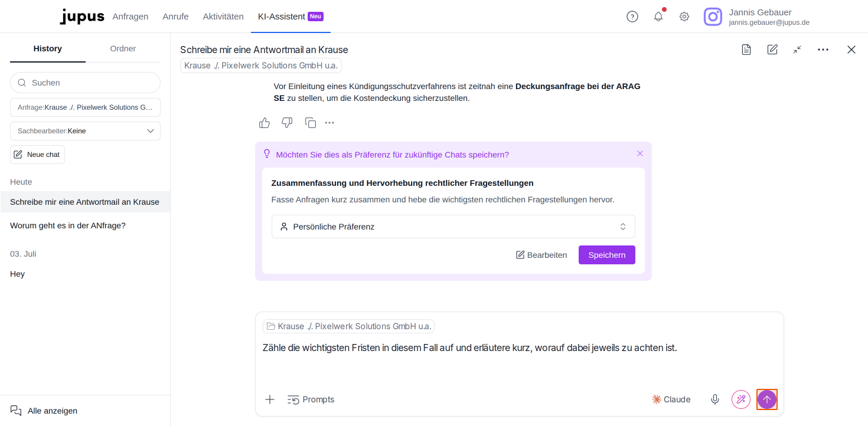Screen dimensions: 868x426
Task: Send the message with arrow button
Action: pos(767,399)
